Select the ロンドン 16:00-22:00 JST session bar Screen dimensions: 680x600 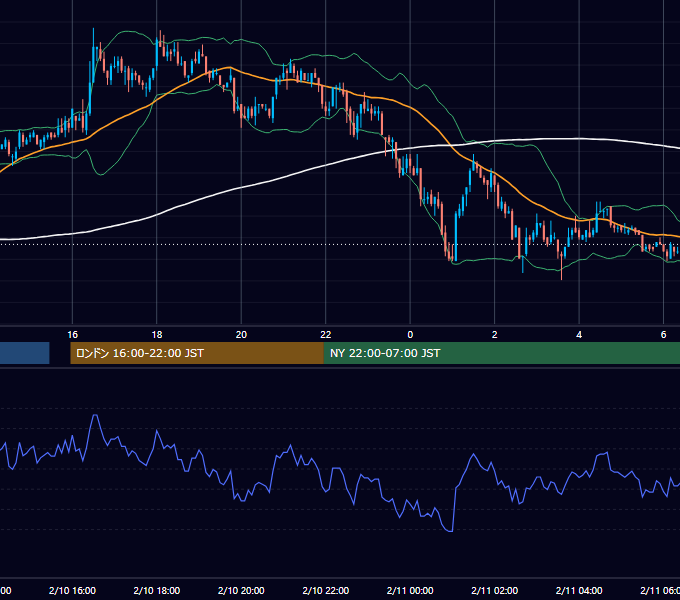coord(197,353)
